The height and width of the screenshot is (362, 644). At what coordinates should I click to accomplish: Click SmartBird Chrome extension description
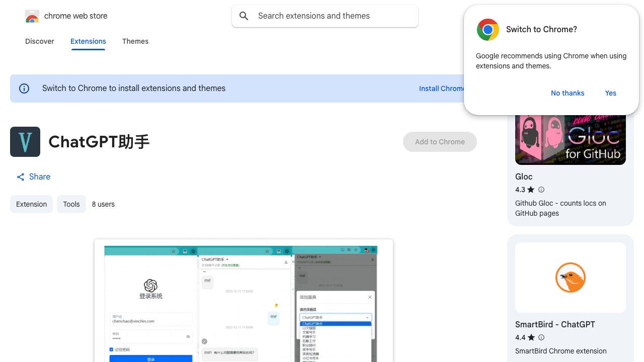point(561,351)
